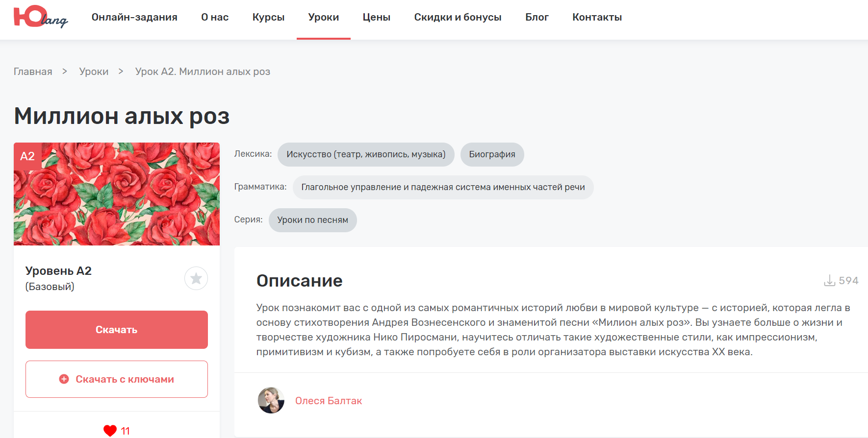Screen dimensions: 868x438
Task: Go to the Блог page
Action: click(x=537, y=17)
